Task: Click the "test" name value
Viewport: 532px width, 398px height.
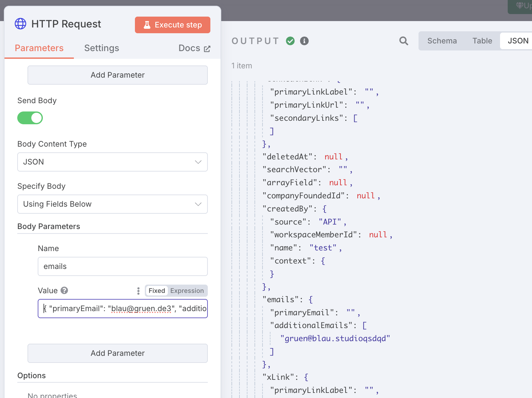Action: [323, 248]
